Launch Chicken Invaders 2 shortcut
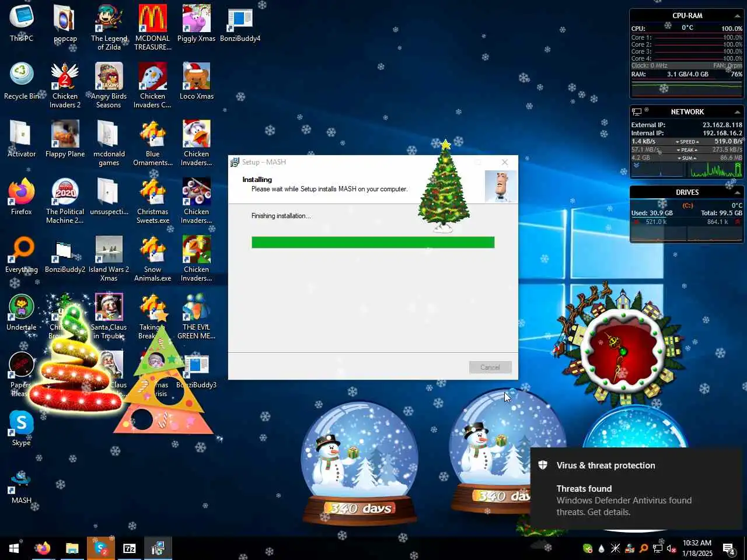Screen dimensions: 747x560 tap(65, 85)
